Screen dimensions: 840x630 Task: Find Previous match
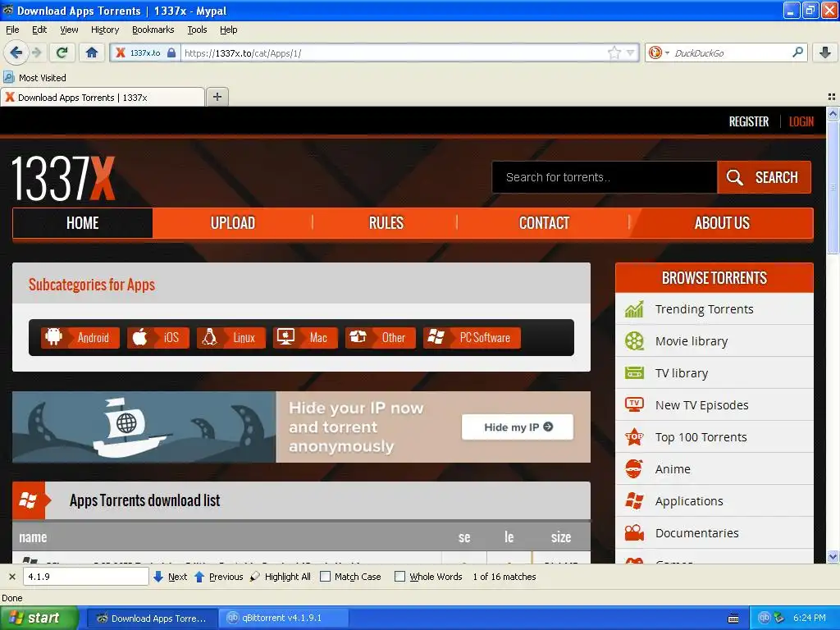pyautogui.click(x=218, y=577)
